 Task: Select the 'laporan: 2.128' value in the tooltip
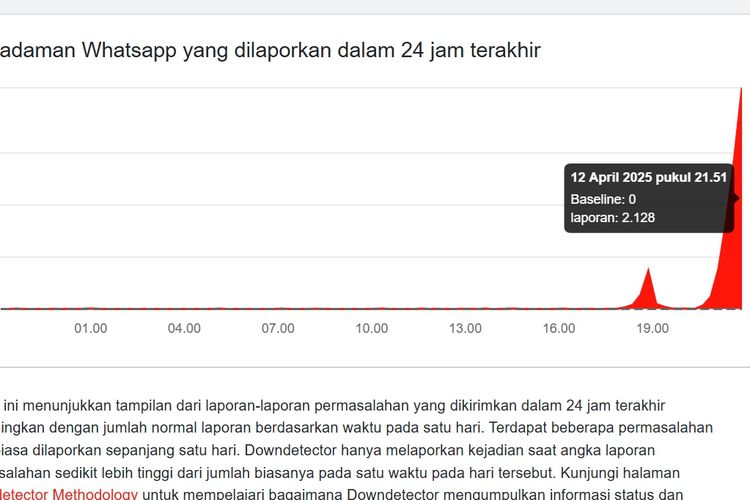(613, 217)
